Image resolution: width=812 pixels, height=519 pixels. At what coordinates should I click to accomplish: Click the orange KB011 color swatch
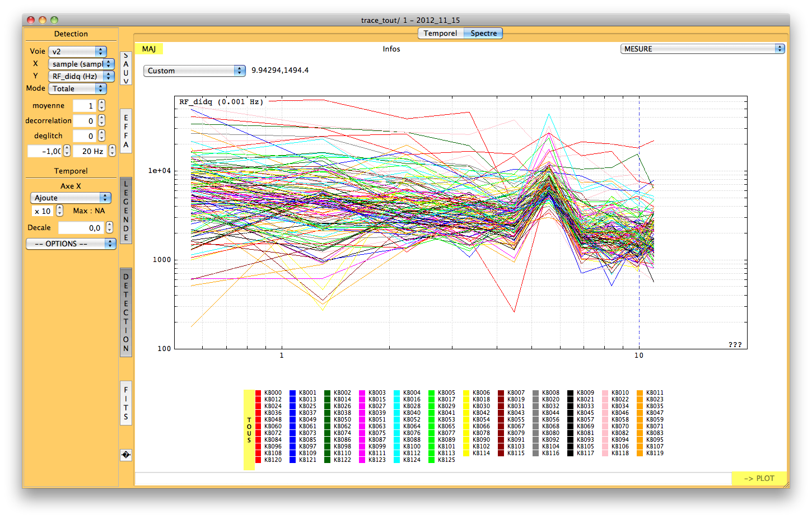click(640, 393)
